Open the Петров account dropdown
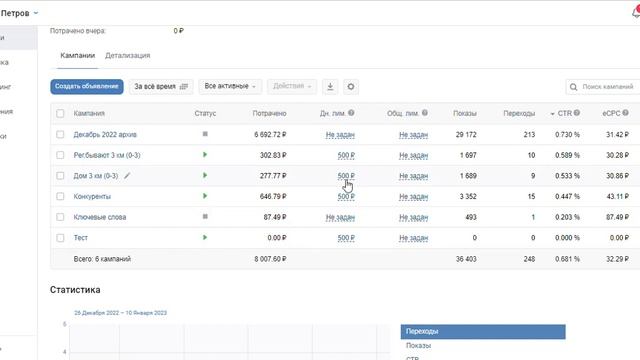 [x=19, y=13]
